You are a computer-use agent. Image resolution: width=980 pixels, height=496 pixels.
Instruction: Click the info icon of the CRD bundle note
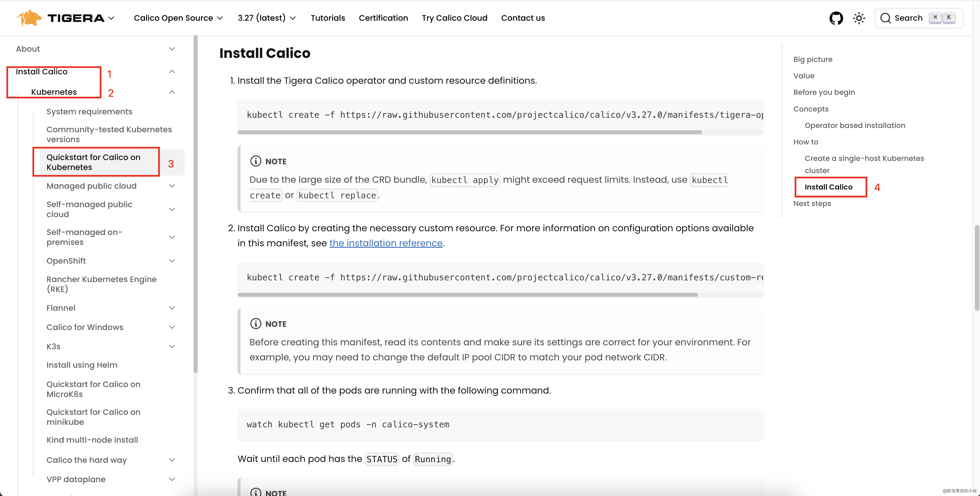coord(256,161)
